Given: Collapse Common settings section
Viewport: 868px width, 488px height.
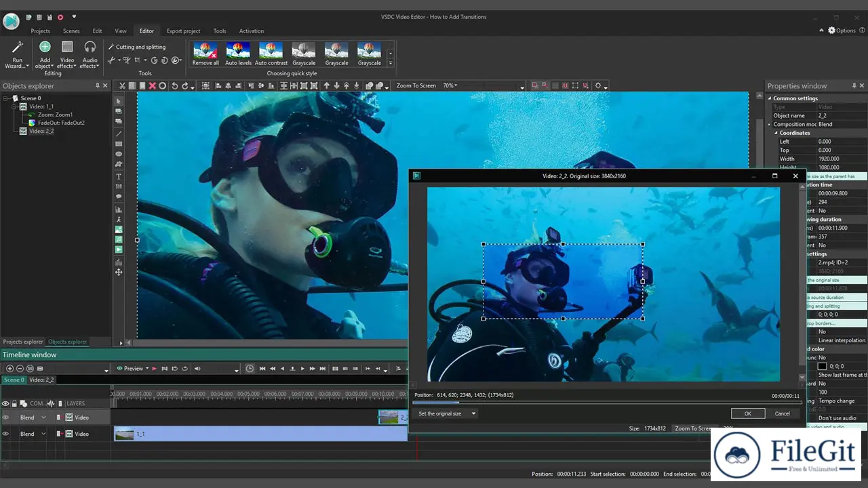Looking at the screenshot, I should click(770, 98).
